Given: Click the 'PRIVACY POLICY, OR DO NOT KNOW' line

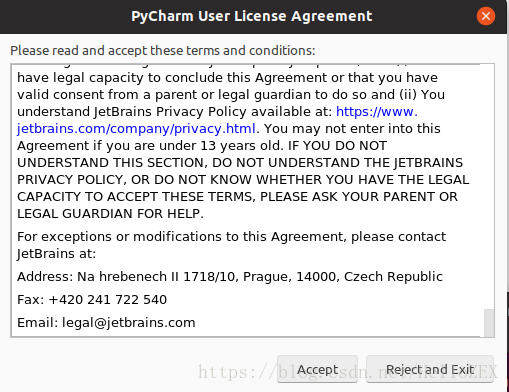Looking at the screenshot, I should (x=243, y=180).
